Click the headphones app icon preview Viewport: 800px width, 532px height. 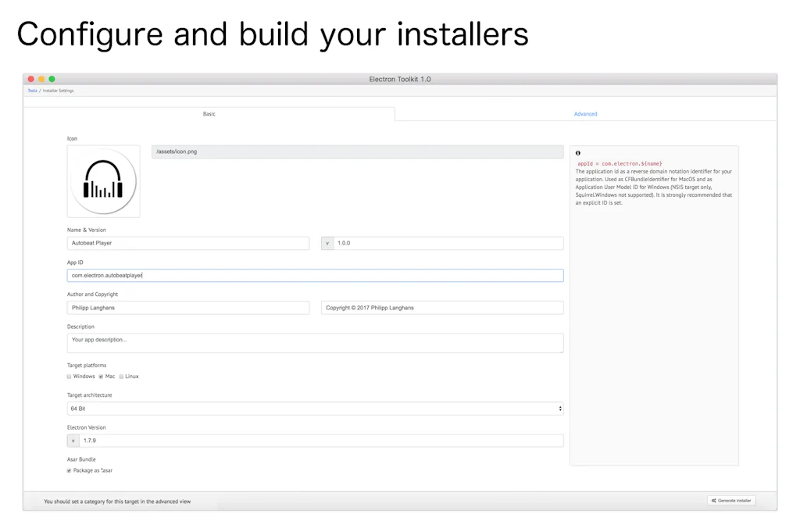[103, 180]
